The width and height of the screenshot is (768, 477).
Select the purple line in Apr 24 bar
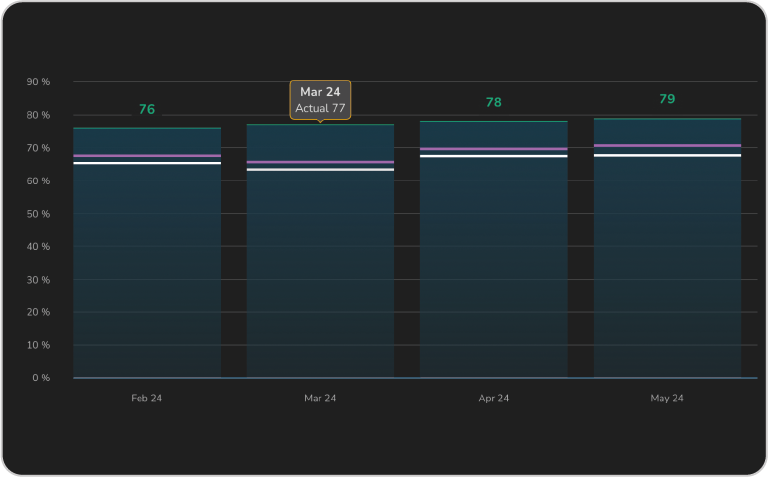[x=493, y=149]
